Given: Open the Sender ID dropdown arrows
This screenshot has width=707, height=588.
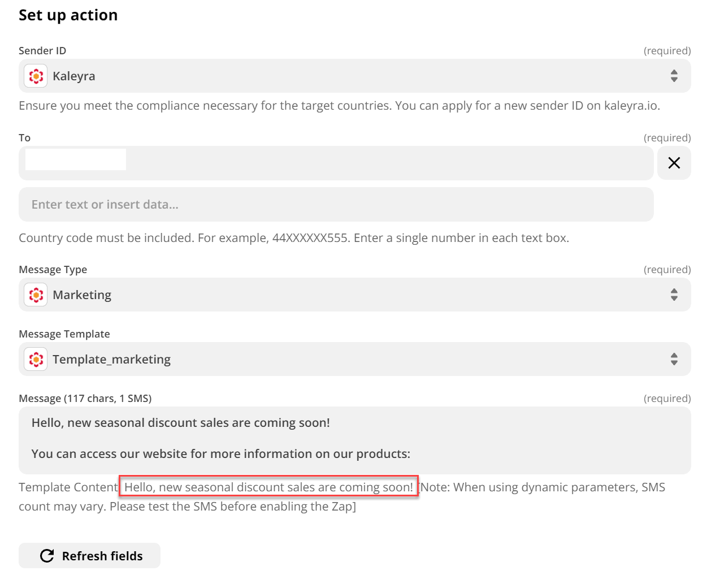Looking at the screenshot, I should click(674, 76).
